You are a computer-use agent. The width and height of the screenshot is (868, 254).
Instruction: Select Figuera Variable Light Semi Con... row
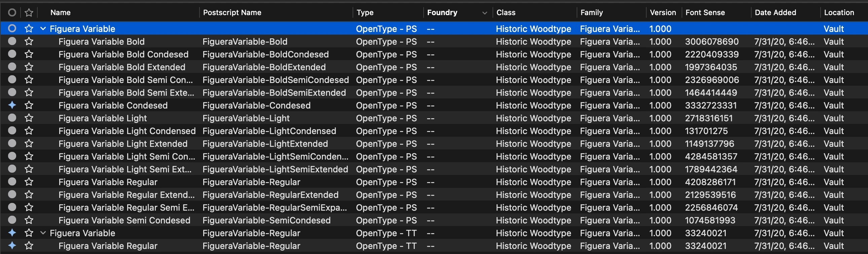[434, 157]
